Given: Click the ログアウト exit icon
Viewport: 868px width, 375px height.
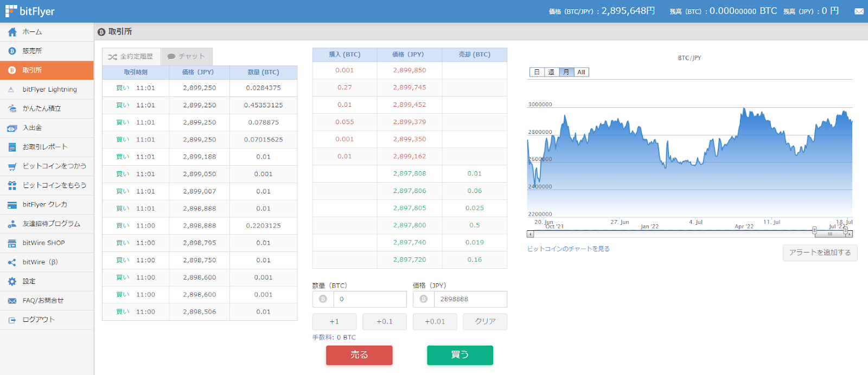Looking at the screenshot, I should pos(12,320).
